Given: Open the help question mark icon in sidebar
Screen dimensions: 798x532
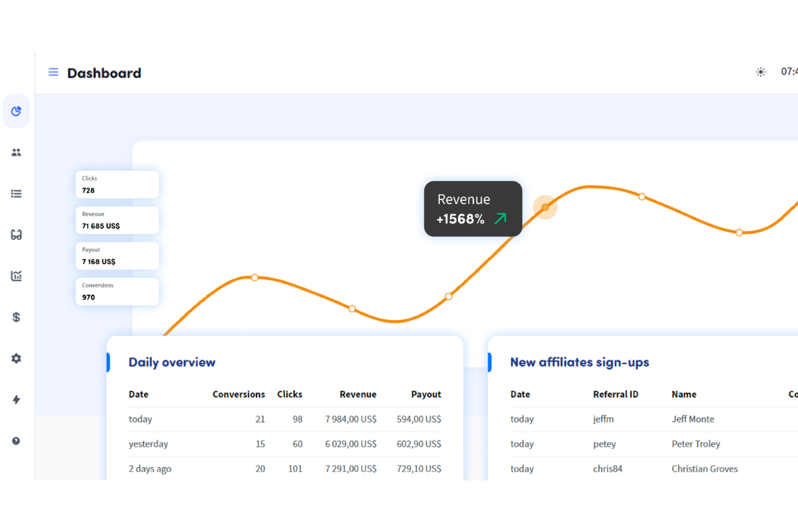Looking at the screenshot, I should coord(16,441).
